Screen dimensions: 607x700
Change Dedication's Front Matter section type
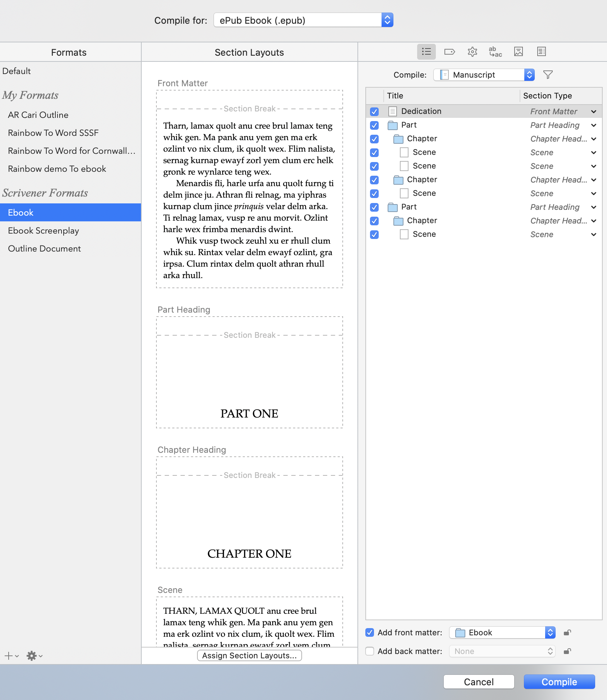click(x=563, y=111)
